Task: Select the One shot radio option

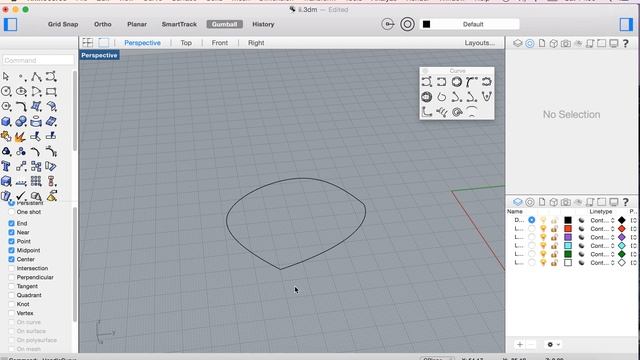Action: tap(11, 212)
